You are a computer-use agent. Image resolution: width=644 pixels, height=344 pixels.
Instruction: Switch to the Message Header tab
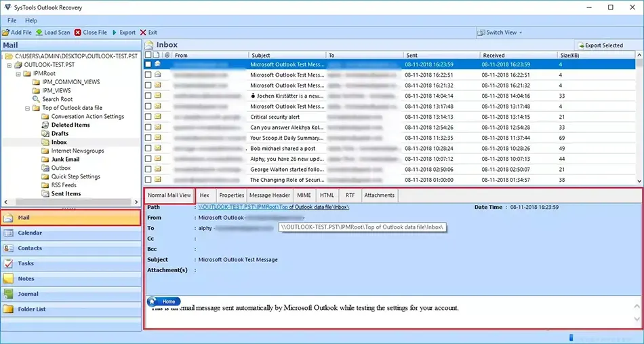point(269,195)
